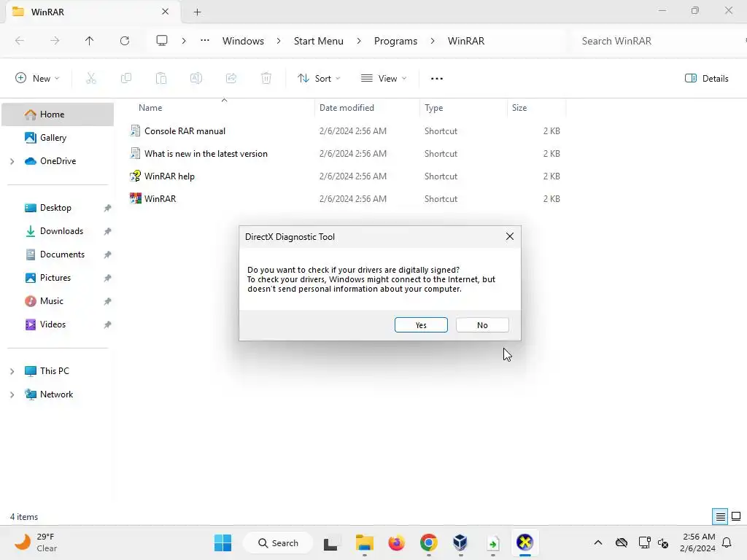Screen dimensions: 747x560
Task: Open File Explorer from the taskbar
Action: [365, 542]
